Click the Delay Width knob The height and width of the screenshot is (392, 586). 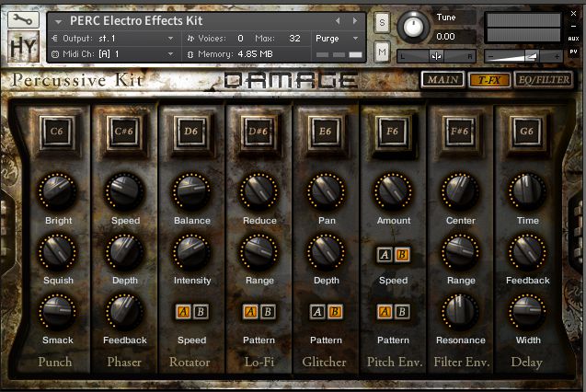point(527,313)
